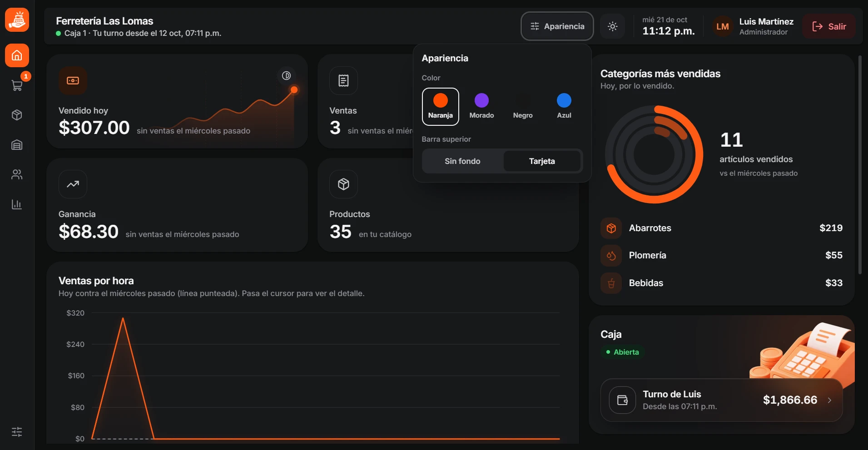
Task: Click the clock icon on Vendido hoy card
Action: point(286,75)
